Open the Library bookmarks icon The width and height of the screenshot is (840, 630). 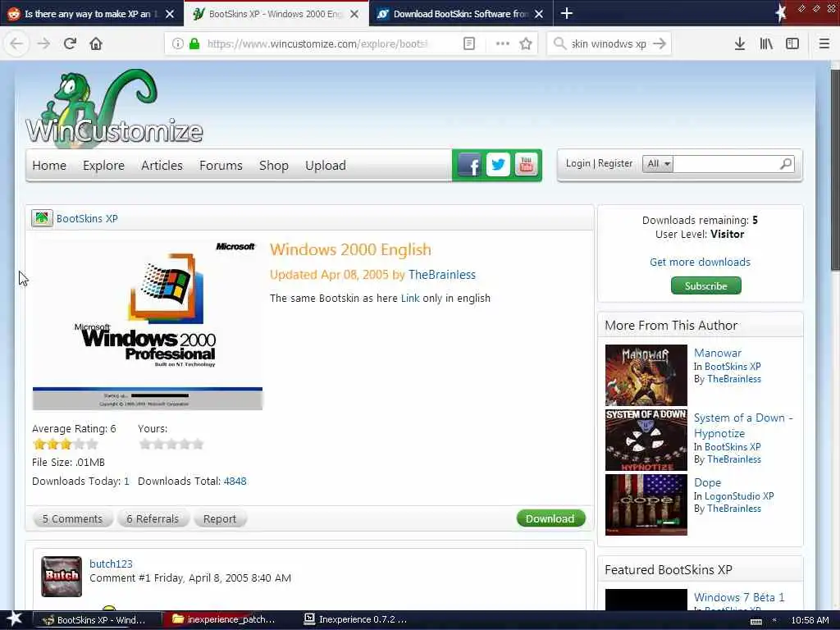point(766,43)
